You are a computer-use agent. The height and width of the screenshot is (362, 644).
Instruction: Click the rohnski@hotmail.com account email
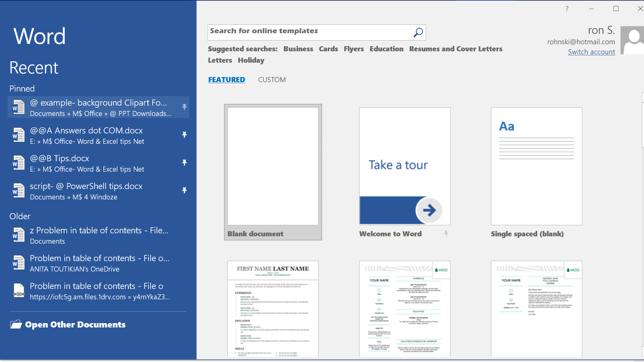point(581,42)
